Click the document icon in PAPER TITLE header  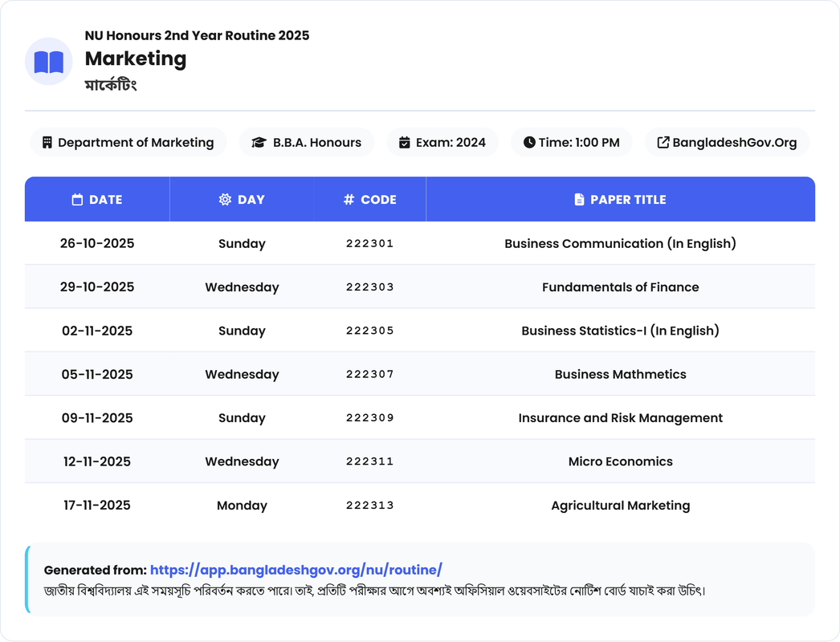tap(579, 200)
